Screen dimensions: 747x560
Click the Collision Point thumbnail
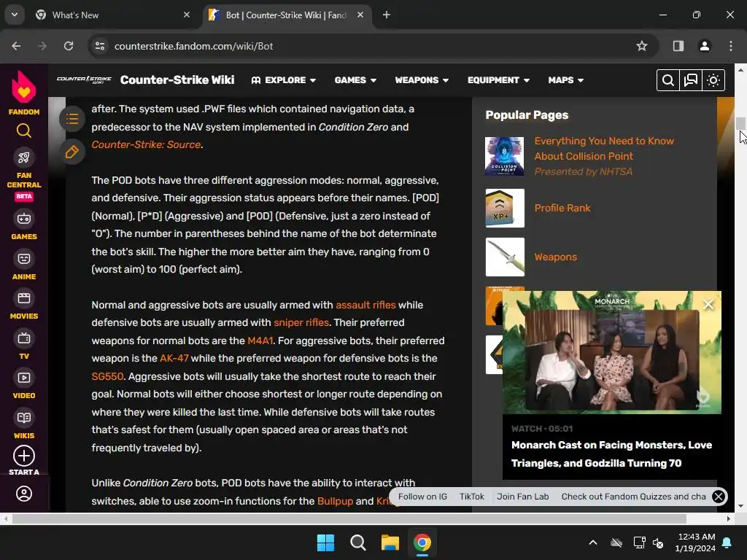(x=505, y=156)
